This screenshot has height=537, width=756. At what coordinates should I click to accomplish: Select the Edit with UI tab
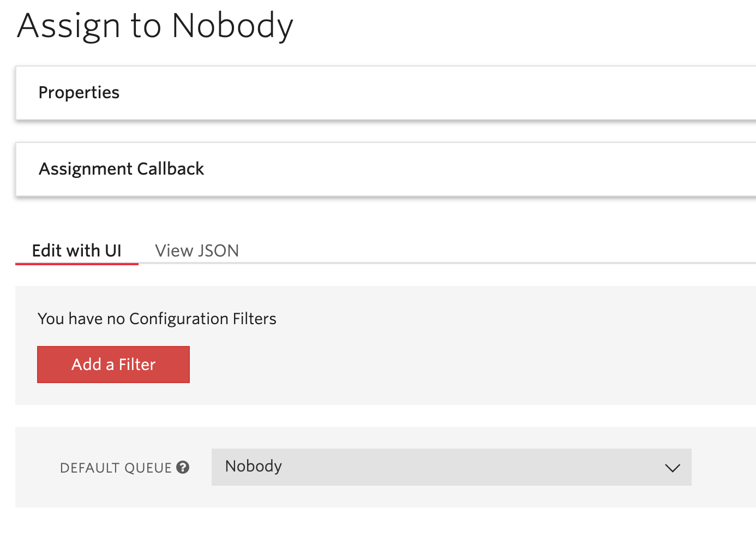point(77,250)
